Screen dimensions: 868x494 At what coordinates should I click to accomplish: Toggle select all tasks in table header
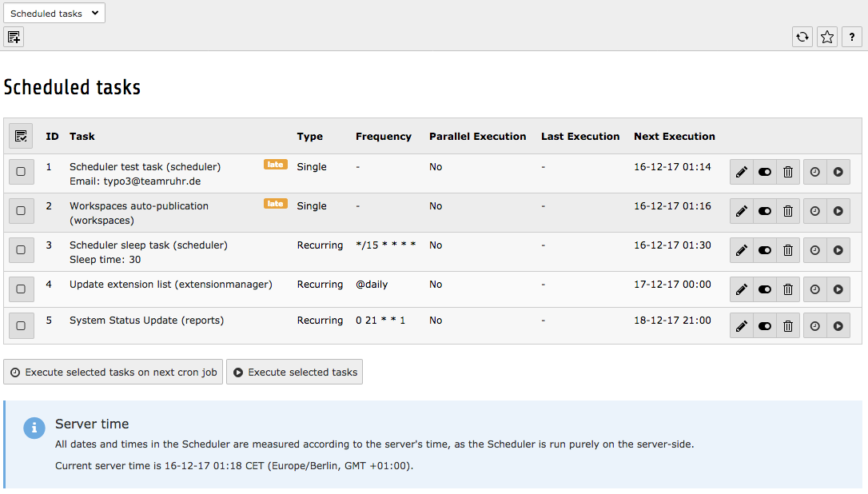[21, 136]
